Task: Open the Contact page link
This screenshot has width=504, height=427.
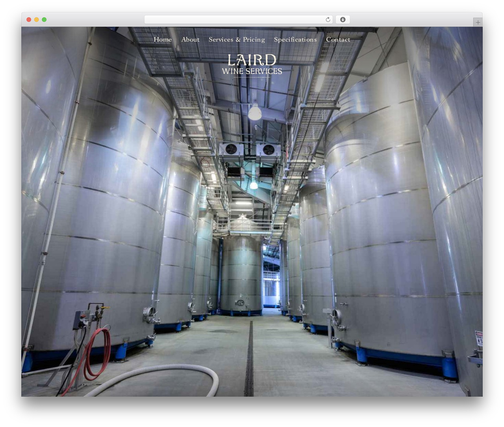Action: [x=338, y=39]
